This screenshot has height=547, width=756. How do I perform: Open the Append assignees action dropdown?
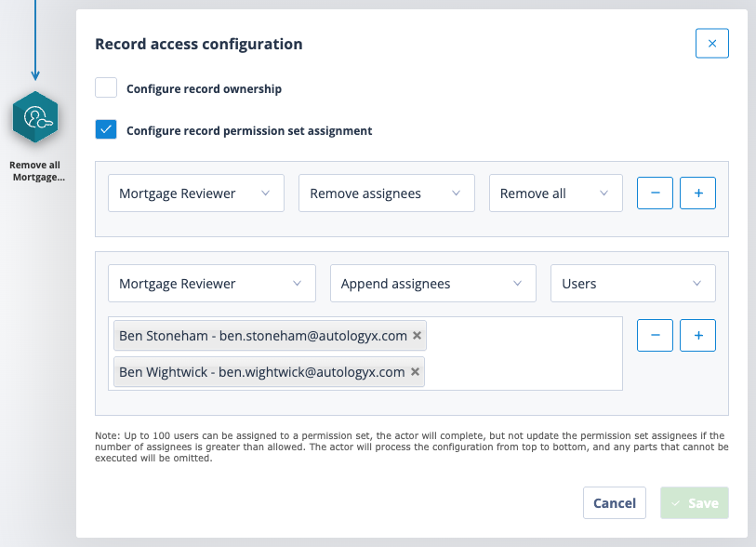point(433,283)
